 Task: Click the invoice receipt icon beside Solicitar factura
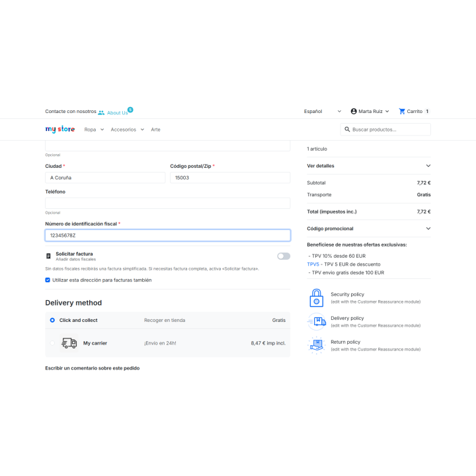click(48, 256)
